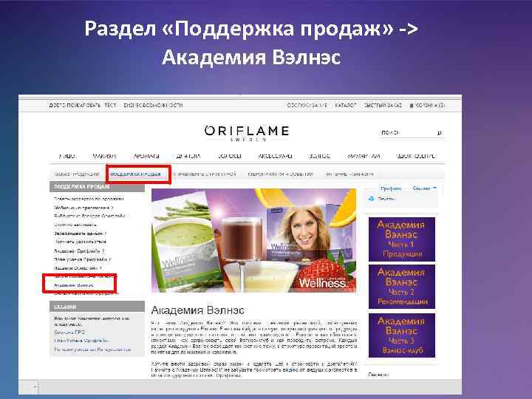Switch to the Поддержка продаж tab
532x399 pixels.
(x=136, y=174)
